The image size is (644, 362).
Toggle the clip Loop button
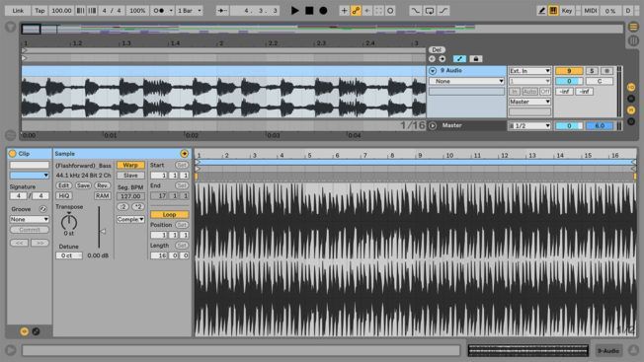point(169,214)
